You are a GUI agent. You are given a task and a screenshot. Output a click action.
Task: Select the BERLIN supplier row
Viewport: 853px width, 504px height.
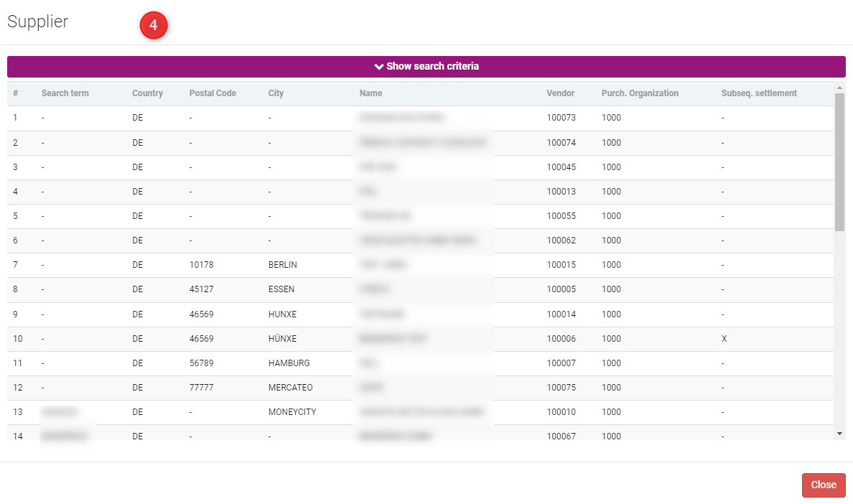click(x=282, y=265)
